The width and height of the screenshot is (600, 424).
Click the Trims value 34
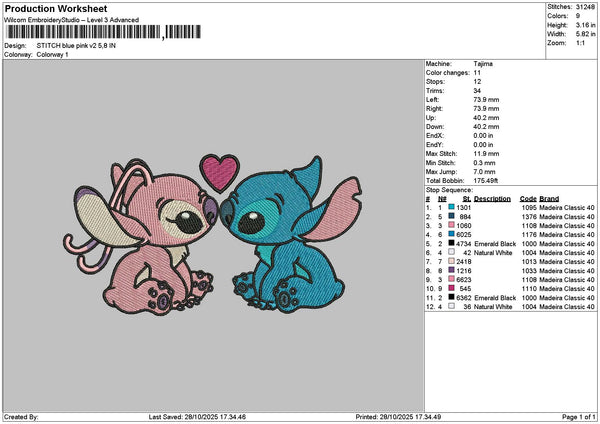pyautogui.click(x=477, y=91)
